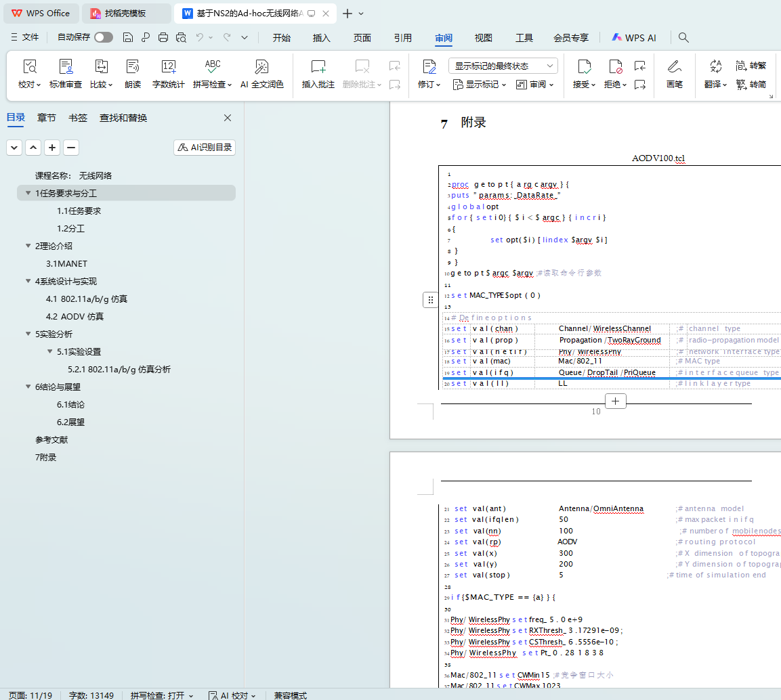This screenshot has height=700, width=781.
Task: Select the 画笔 pen tool
Action: 674,73
